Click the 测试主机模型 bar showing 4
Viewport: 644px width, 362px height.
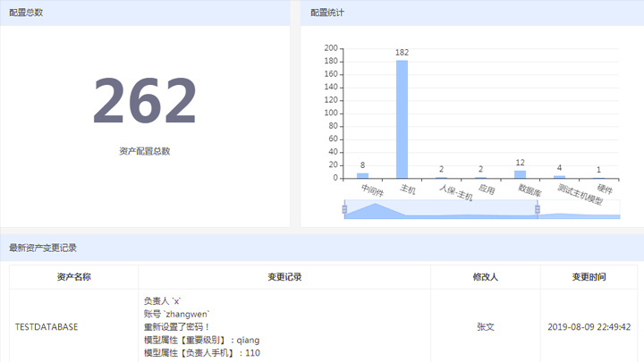[559, 177]
